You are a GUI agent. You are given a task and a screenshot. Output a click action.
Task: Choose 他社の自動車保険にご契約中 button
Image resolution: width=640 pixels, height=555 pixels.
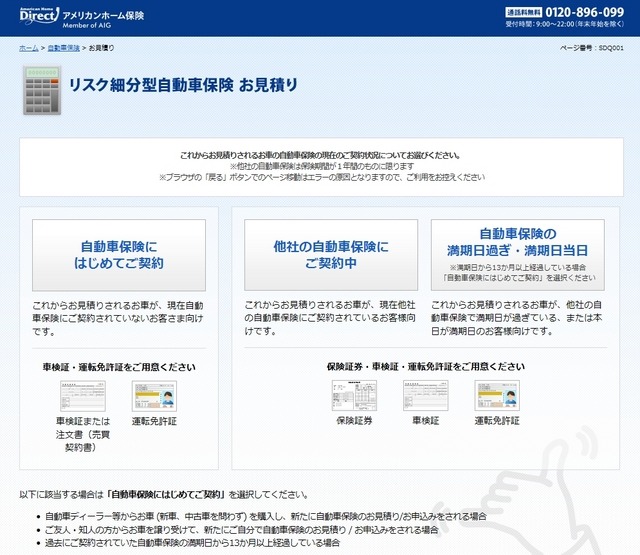(331, 255)
